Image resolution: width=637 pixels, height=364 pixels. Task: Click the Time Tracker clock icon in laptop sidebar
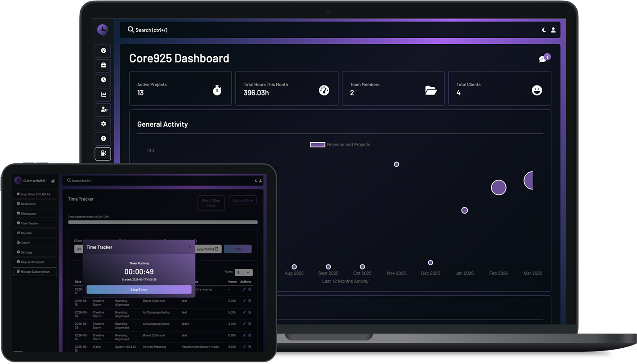[103, 80]
